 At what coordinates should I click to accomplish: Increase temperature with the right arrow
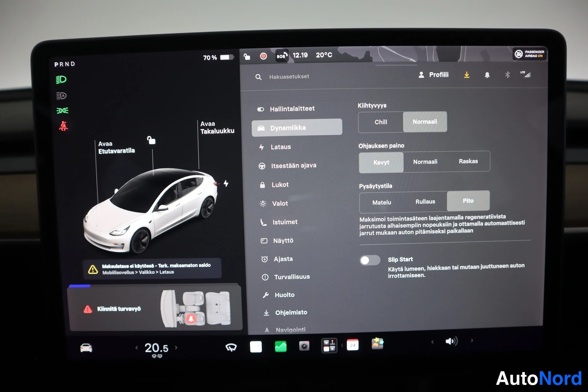tap(176, 347)
